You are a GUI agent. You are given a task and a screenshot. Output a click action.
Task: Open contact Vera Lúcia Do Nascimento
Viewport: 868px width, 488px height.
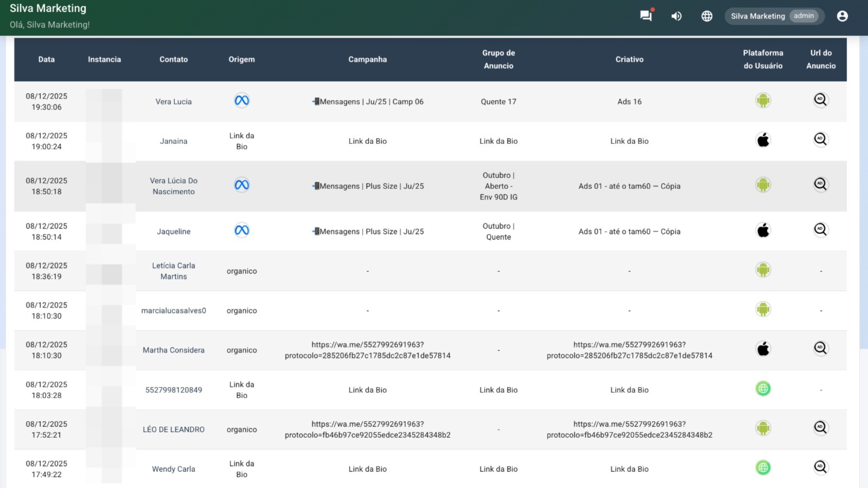(174, 186)
